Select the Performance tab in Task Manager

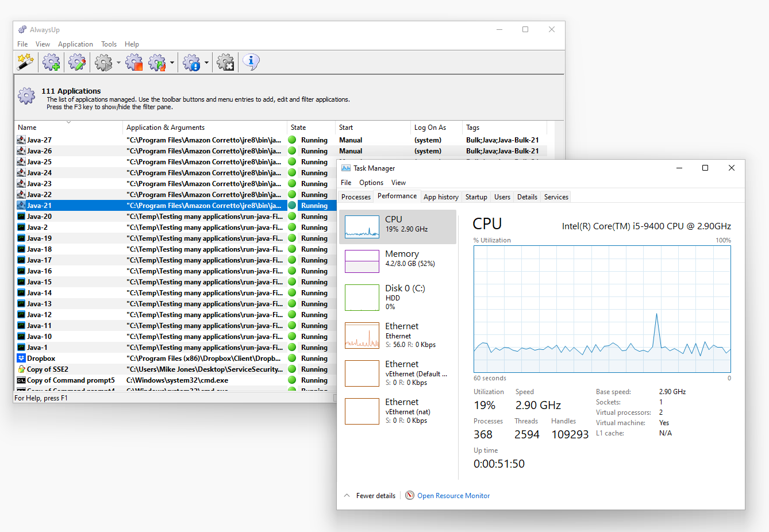pyautogui.click(x=397, y=196)
